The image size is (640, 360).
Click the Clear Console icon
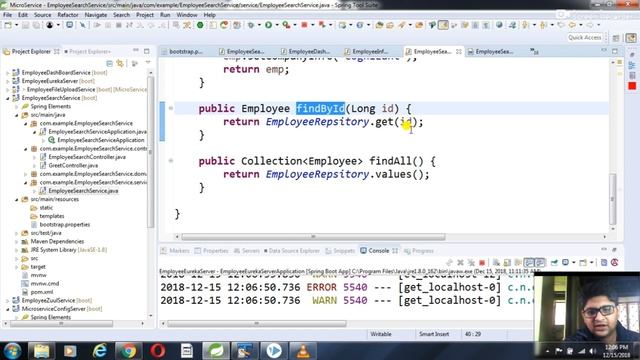496,262
